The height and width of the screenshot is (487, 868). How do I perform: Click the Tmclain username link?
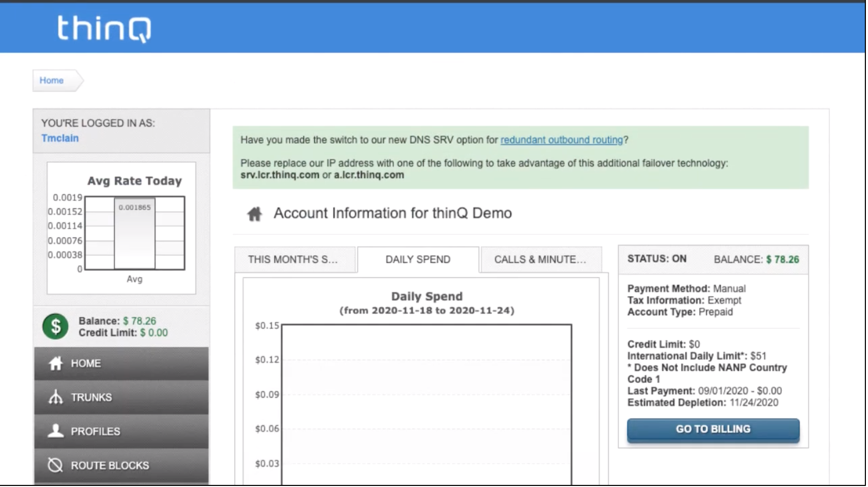click(x=60, y=138)
